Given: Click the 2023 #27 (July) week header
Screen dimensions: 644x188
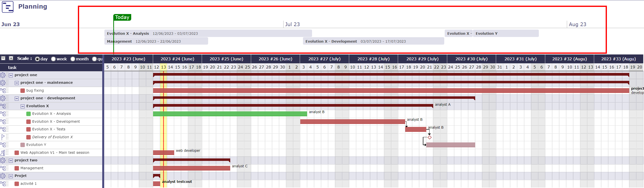Looking at the screenshot, I should (x=324, y=59).
